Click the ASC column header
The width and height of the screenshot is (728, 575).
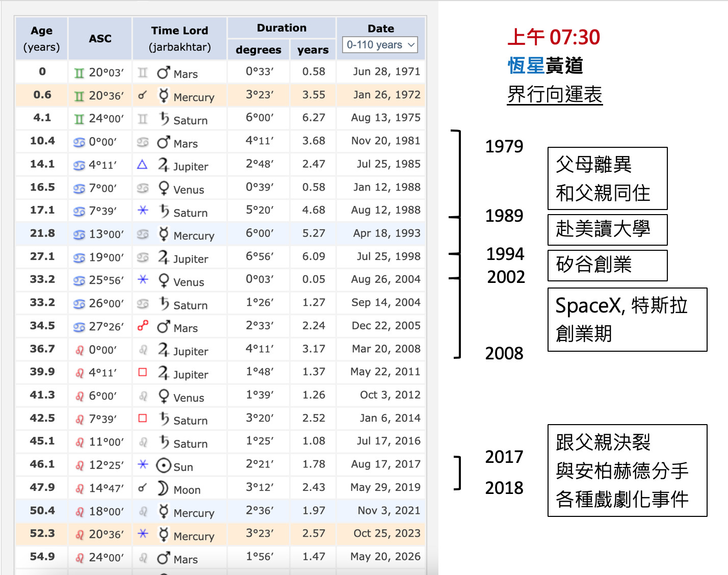click(100, 39)
